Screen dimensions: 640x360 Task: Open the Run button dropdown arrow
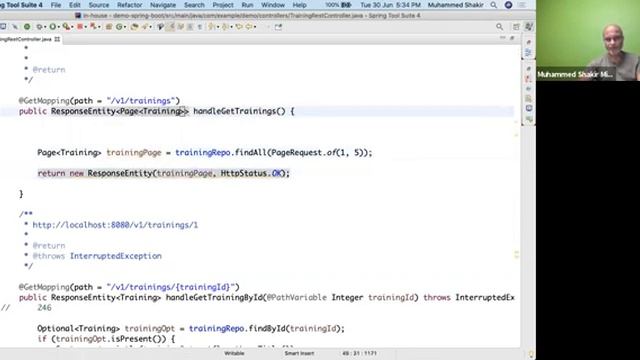click(x=58, y=27)
